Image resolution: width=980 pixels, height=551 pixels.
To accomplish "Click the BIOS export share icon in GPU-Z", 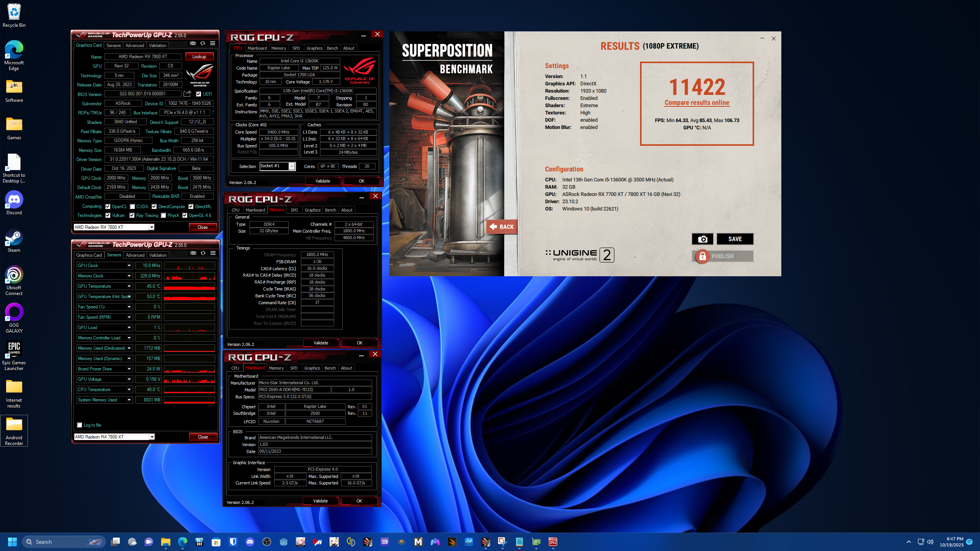I will click(x=187, y=94).
